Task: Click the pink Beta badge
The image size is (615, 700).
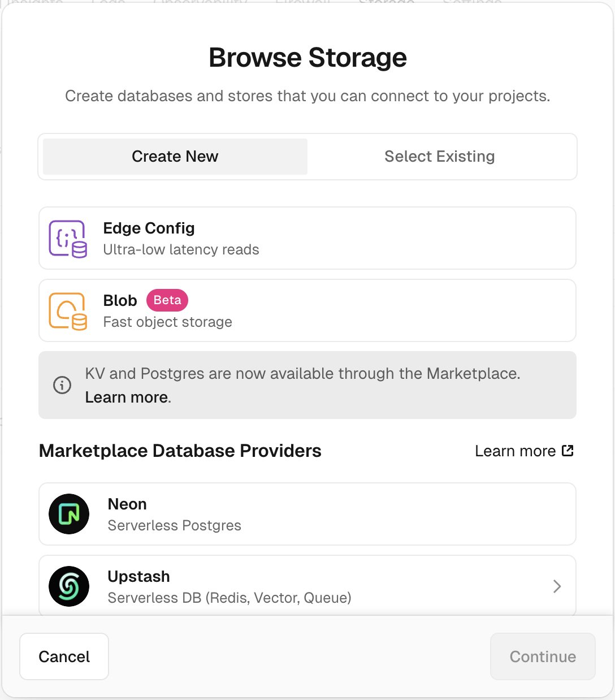Action: click(167, 300)
